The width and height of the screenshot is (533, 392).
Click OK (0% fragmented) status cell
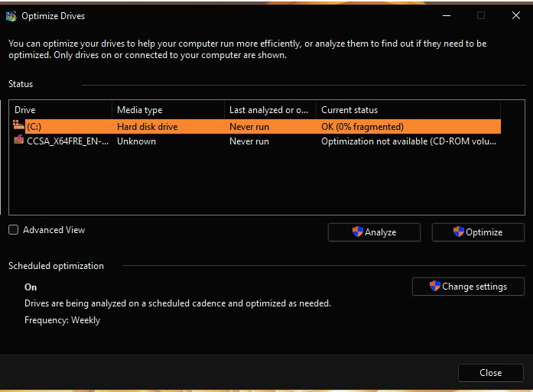click(x=362, y=127)
